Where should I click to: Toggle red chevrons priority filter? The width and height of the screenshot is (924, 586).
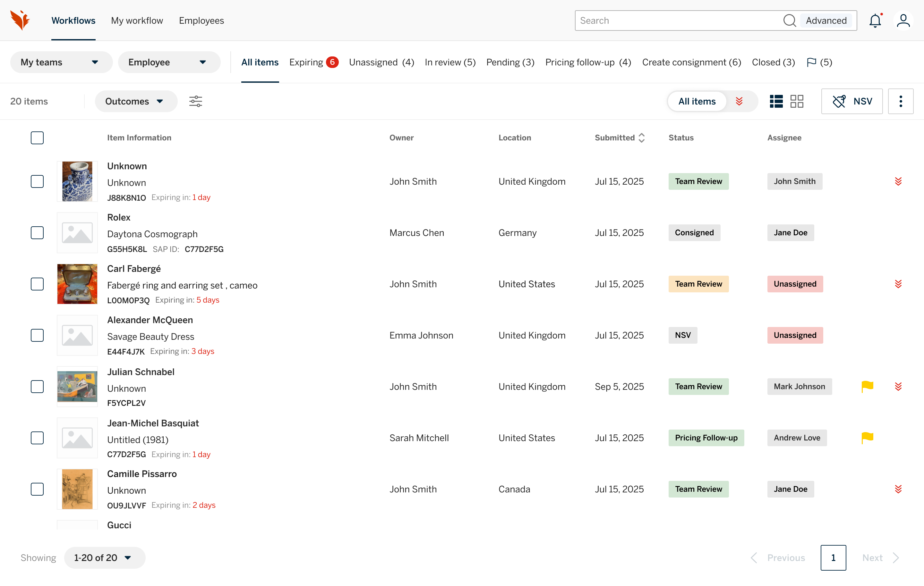pyautogui.click(x=740, y=101)
